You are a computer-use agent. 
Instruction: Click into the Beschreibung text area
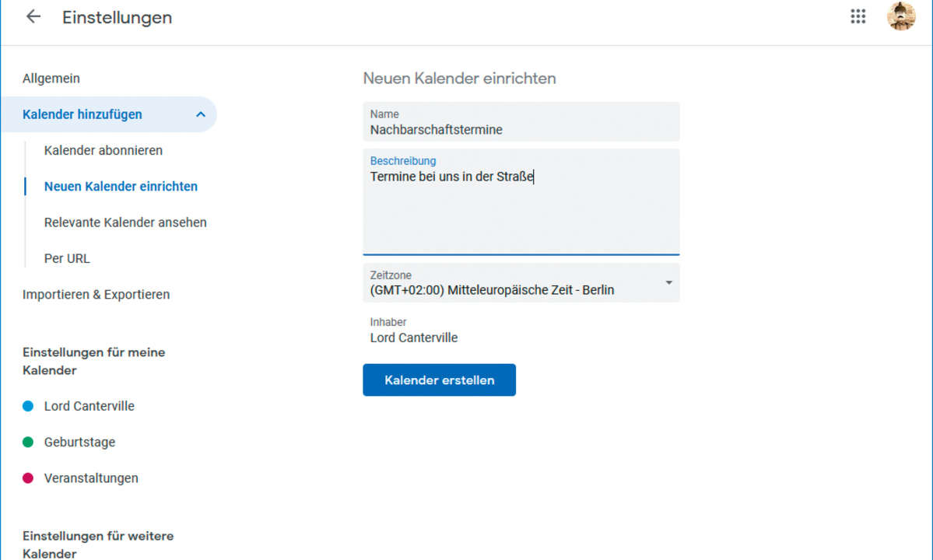(x=521, y=202)
